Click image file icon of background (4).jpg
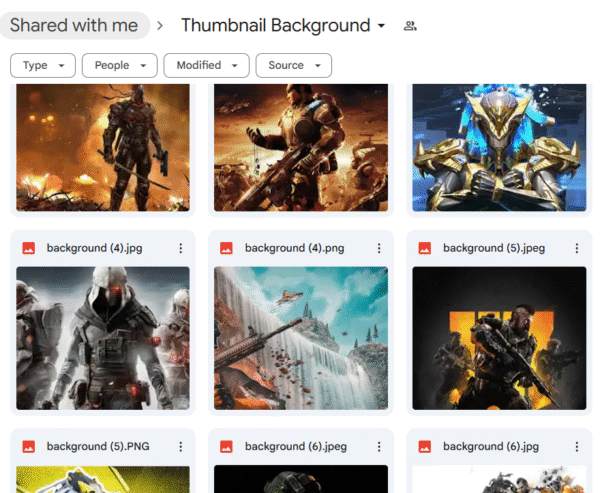Viewport: 600px width, 493px height. [x=29, y=248]
